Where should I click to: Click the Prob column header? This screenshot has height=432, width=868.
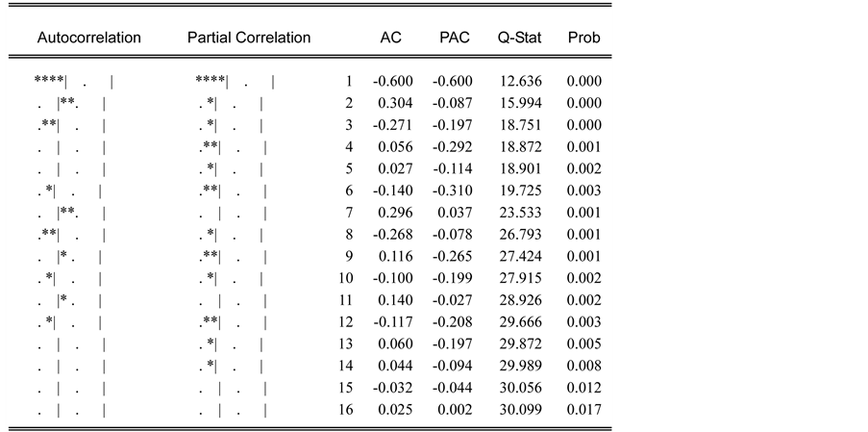583,38
